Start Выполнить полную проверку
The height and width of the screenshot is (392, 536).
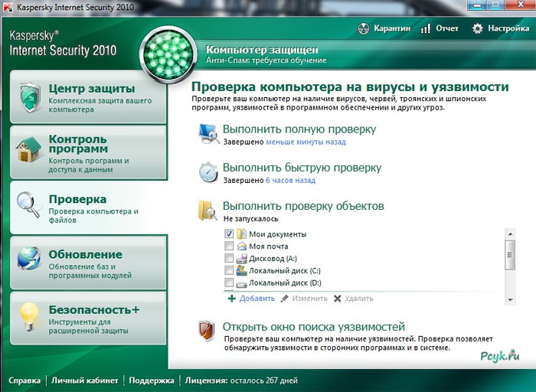[299, 129]
